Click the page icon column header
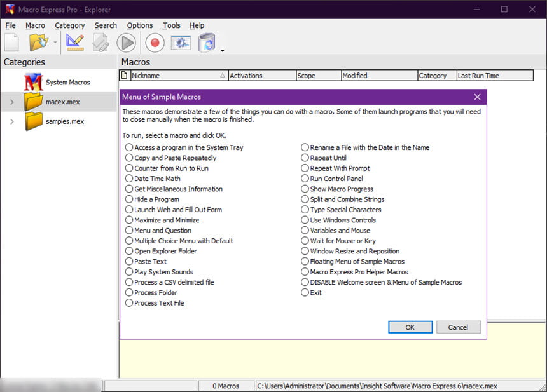Screen dimensions: 547x392 [124, 75]
